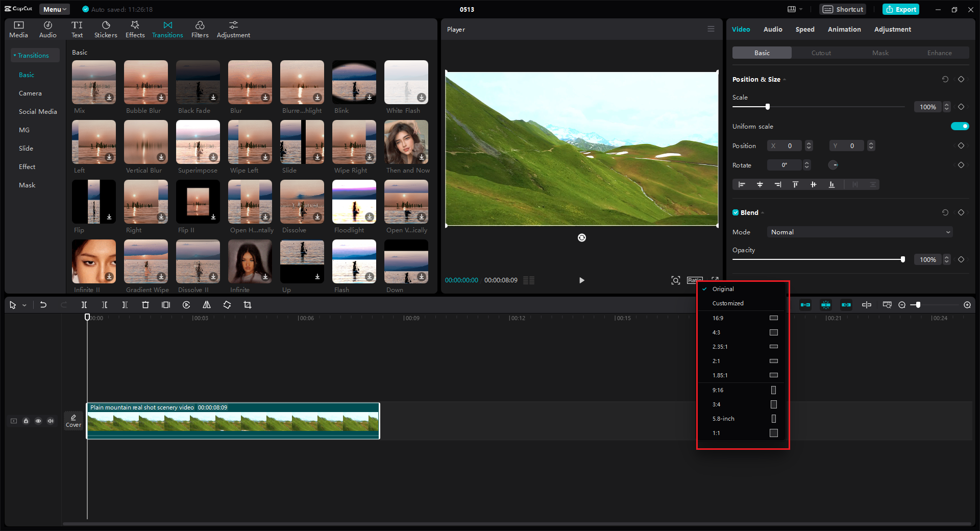Select the Wipe Right transition thumbnail
This screenshot has height=531, width=980.
[354, 142]
